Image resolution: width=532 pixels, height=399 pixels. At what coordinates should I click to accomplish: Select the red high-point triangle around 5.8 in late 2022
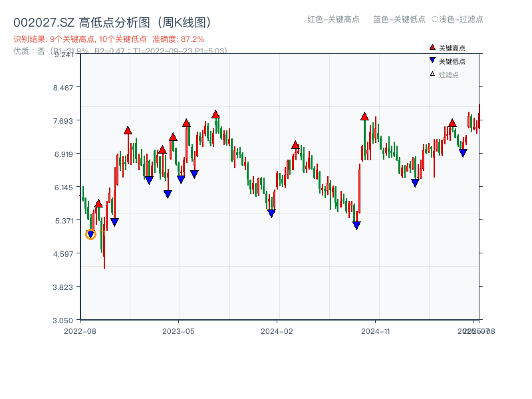(98, 203)
